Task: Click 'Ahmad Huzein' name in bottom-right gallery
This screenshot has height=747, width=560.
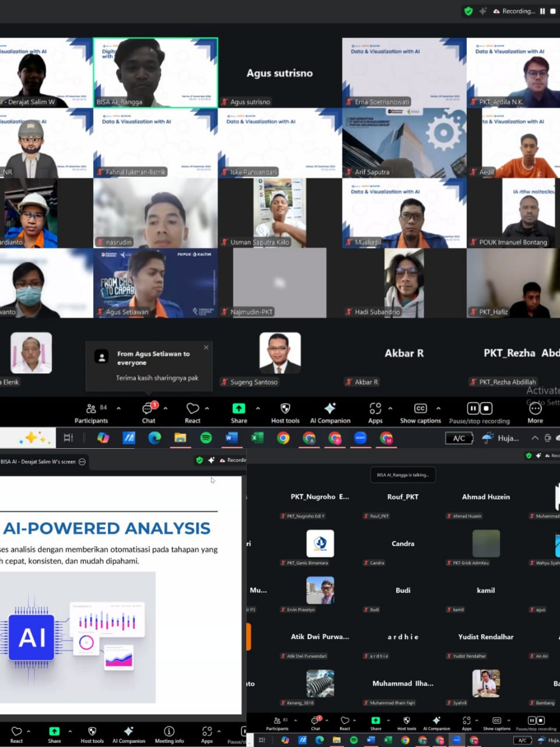Action: (x=486, y=497)
